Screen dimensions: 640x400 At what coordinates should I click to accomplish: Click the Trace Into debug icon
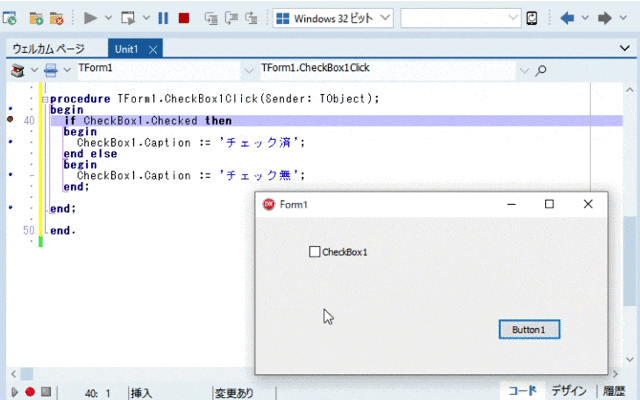(211, 18)
